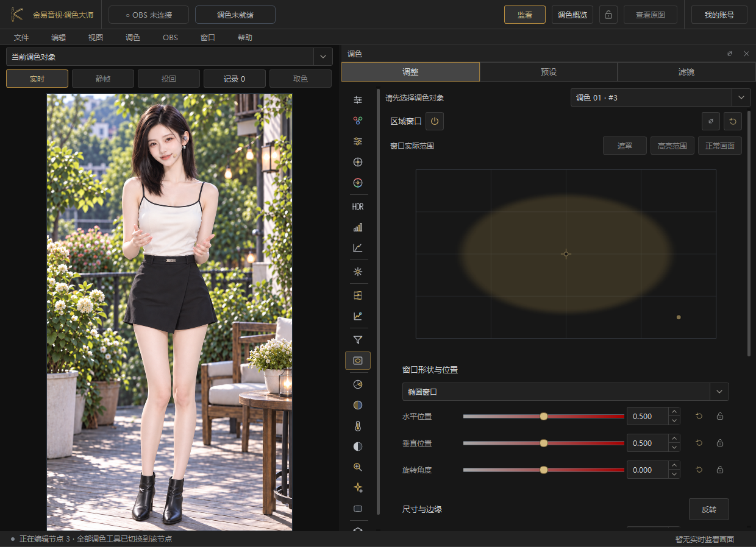Viewport: 756px width, 547px height.
Task: Open 调色概览 overview
Action: 572,15
